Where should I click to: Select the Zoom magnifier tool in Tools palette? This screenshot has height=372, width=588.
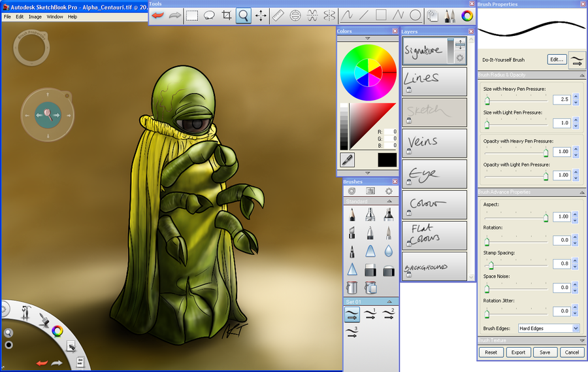click(x=244, y=16)
